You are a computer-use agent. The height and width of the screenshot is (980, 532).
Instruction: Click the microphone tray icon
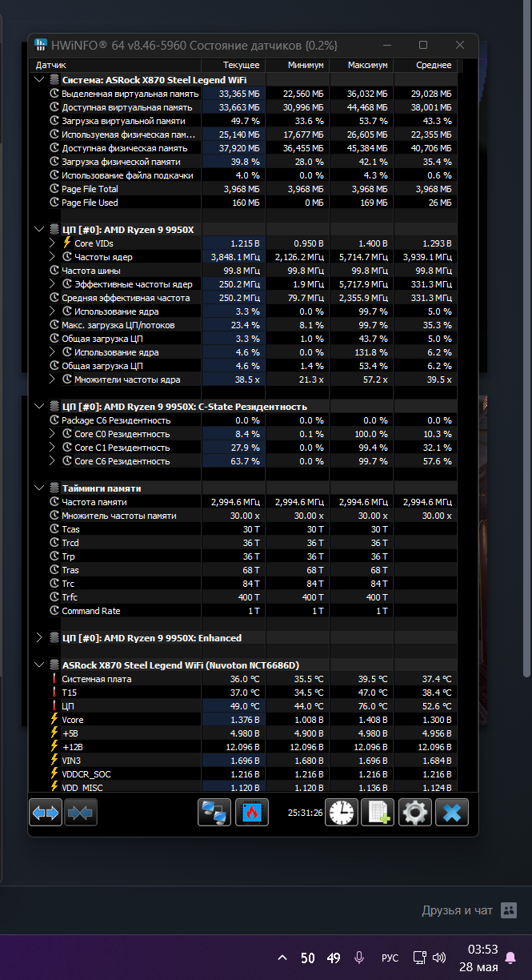click(x=359, y=958)
